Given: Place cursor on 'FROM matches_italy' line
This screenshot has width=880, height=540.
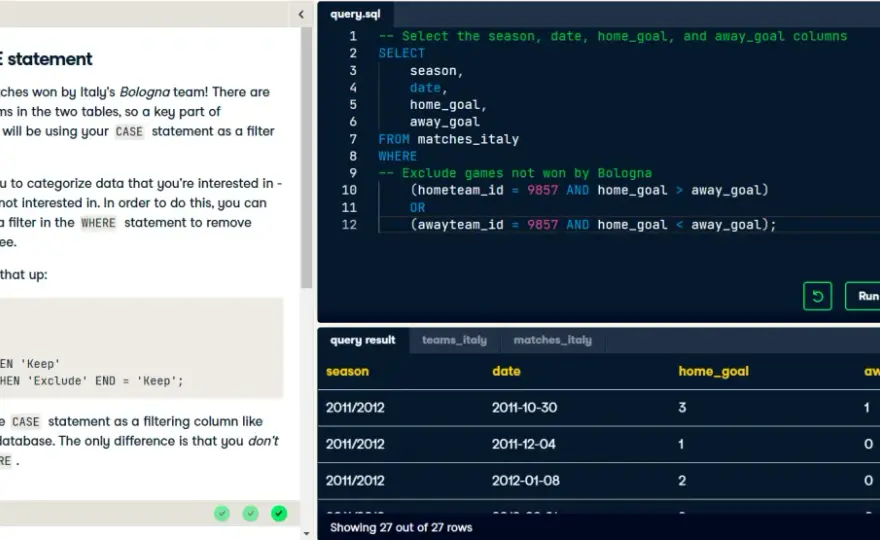Looking at the screenshot, I should coord(448,139).
